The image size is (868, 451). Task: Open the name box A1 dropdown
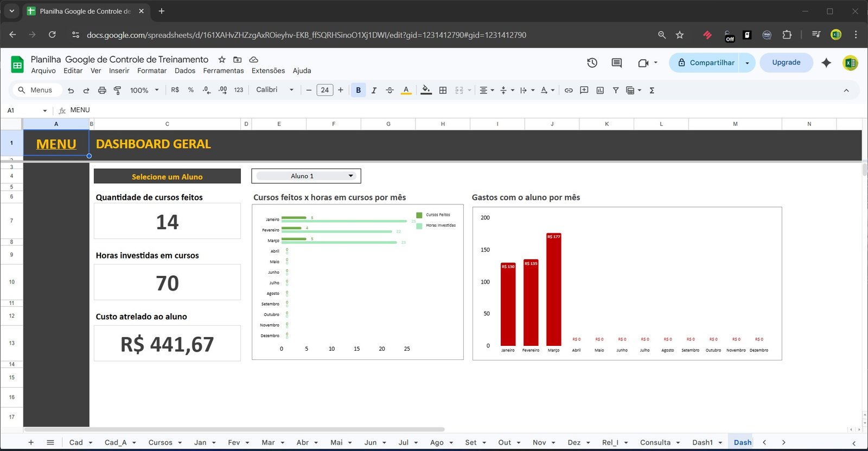pos(44,111)
